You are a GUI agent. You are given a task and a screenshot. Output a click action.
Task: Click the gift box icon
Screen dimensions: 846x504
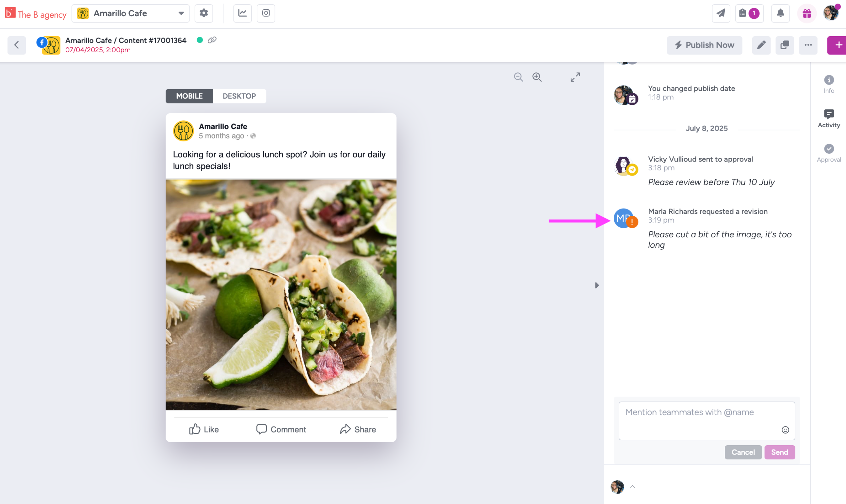click(806, 14)
